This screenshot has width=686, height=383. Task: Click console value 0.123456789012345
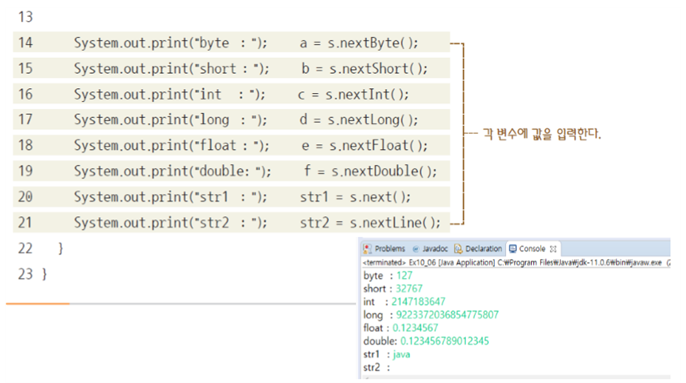click(444, 341)
